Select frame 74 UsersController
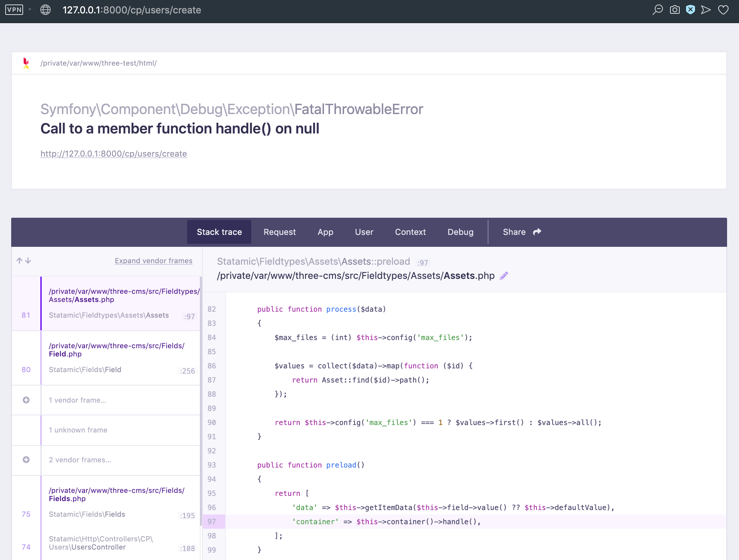 (106, 544)
